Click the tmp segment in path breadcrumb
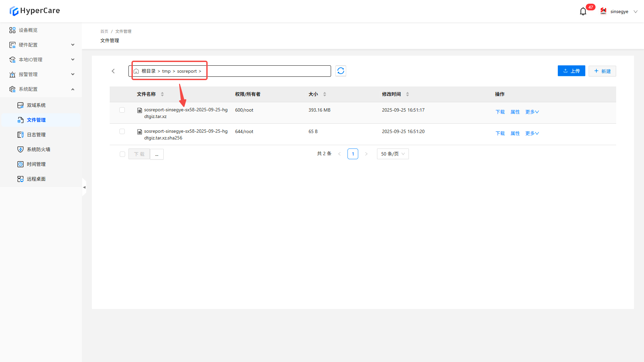The width and height of the screenshot is (644, 362). pyautogui.click(x=166, y=71)
